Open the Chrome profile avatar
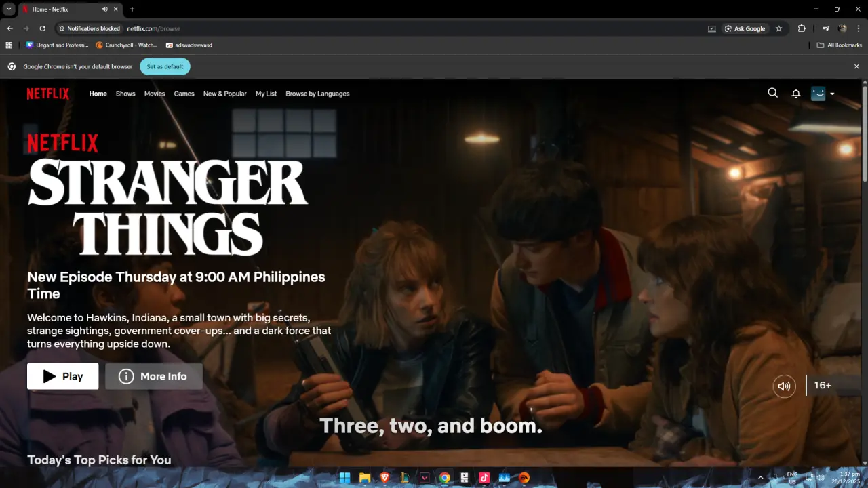This screenshot has width=868, height=488. point(842,28)
